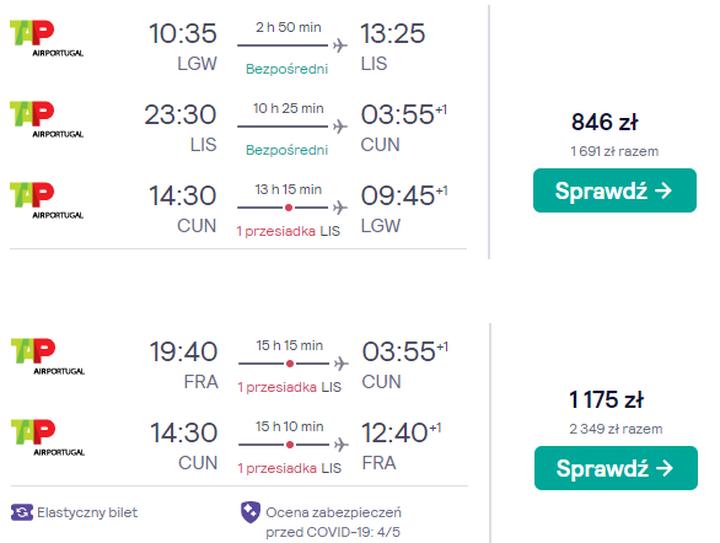Click the 10:35 departure time
The width and height of the screenshot is (720, 543).
click(x=182, y=33)
